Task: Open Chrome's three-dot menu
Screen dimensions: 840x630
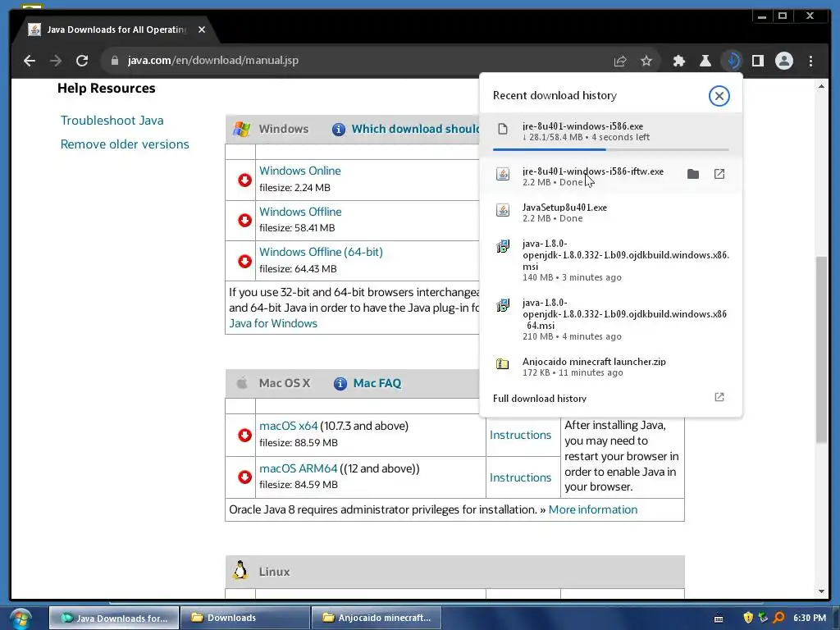Action: tap(810, 61)
